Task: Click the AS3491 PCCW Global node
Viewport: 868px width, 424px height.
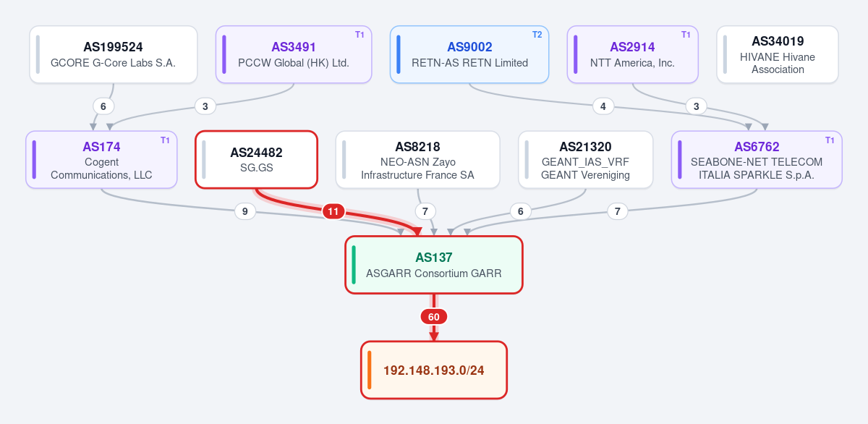Action: [x=294, y=54]
